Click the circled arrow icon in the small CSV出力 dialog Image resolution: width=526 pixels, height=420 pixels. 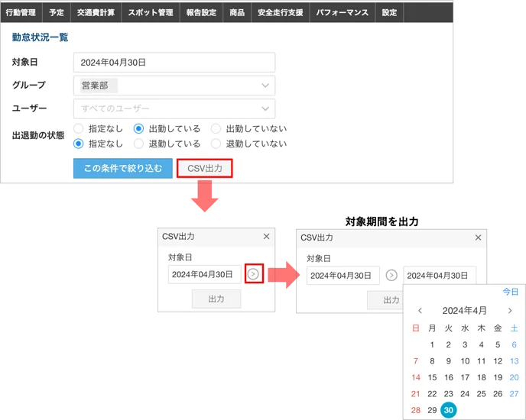point(253,274)
